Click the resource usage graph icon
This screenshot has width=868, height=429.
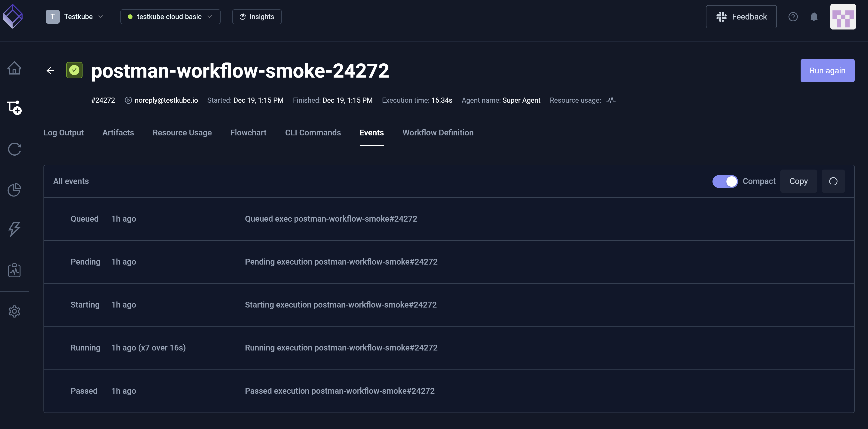(611, 100)
